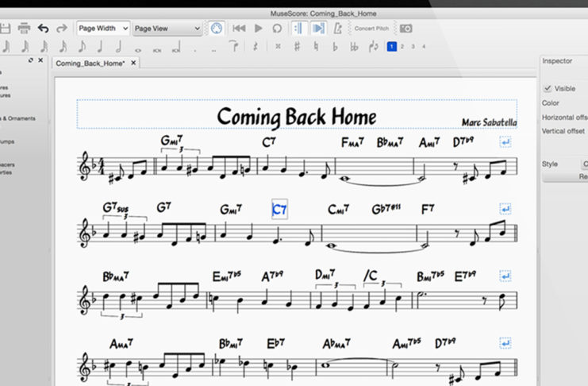Click the flat accidental icon
Viewport: 588px width, 386px height.
click(x=335, y=47)
